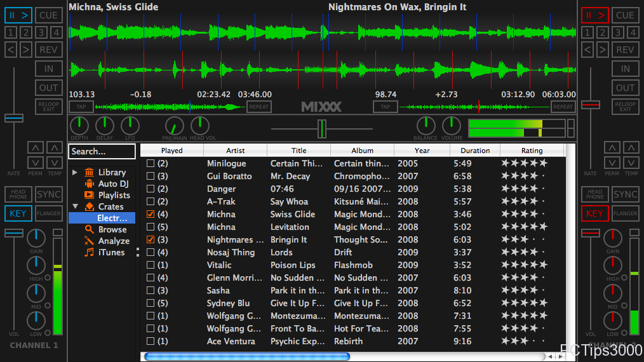
Task: Click the PRE/MAIN knob
Action: point(175,126)
